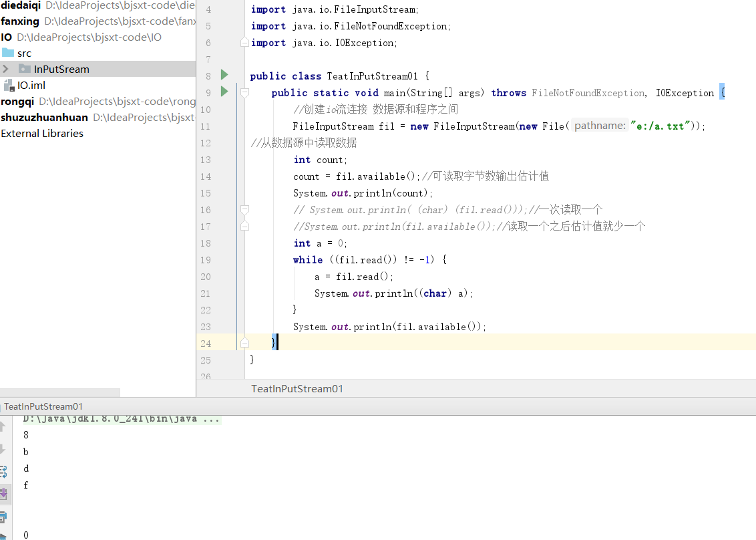Select the diedaiqi module in project tree

tap(98, 5)
